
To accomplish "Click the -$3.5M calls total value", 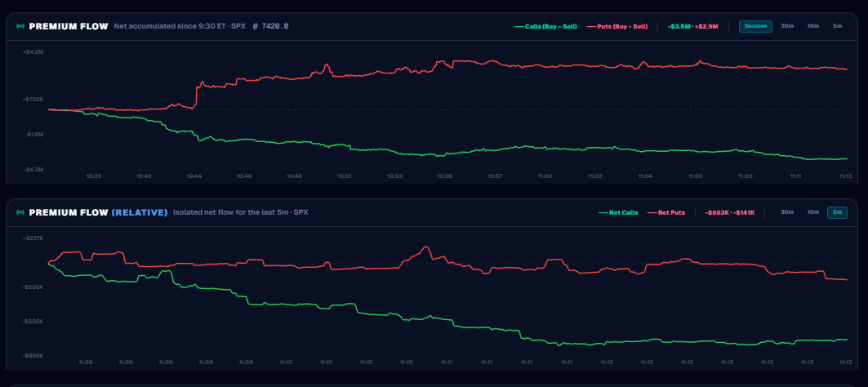I will (680, 26).
